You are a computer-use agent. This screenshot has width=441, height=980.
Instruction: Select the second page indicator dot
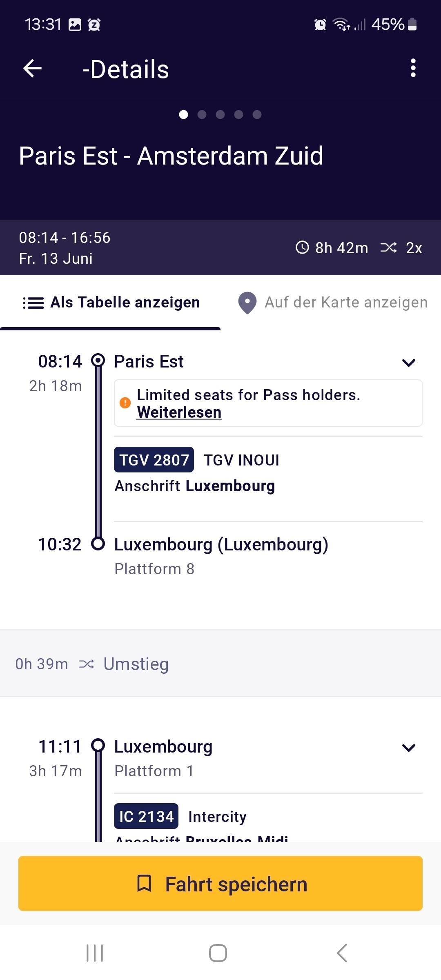(202, 114)
